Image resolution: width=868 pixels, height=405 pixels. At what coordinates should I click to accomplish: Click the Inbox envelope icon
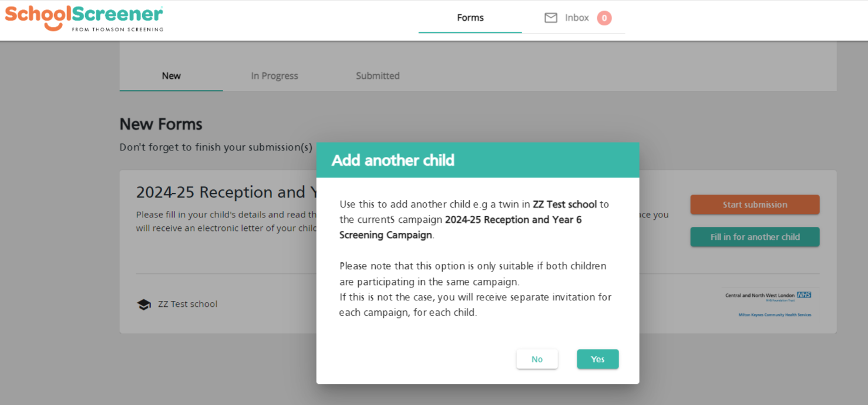[551, 18]
